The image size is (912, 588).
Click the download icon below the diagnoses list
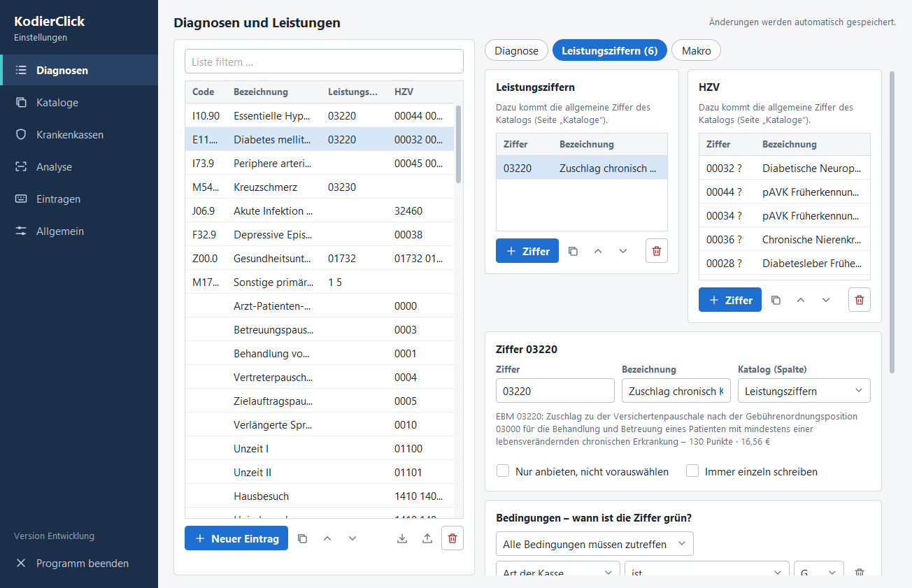402,538
